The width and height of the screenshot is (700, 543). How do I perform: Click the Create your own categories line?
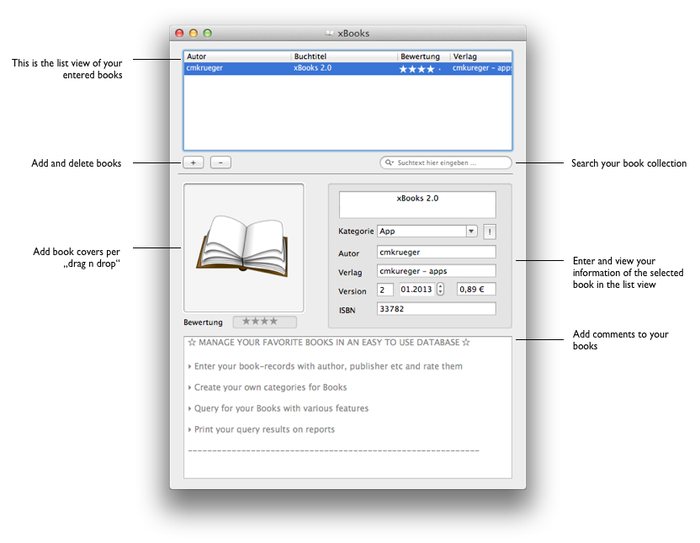coord(267,387)
